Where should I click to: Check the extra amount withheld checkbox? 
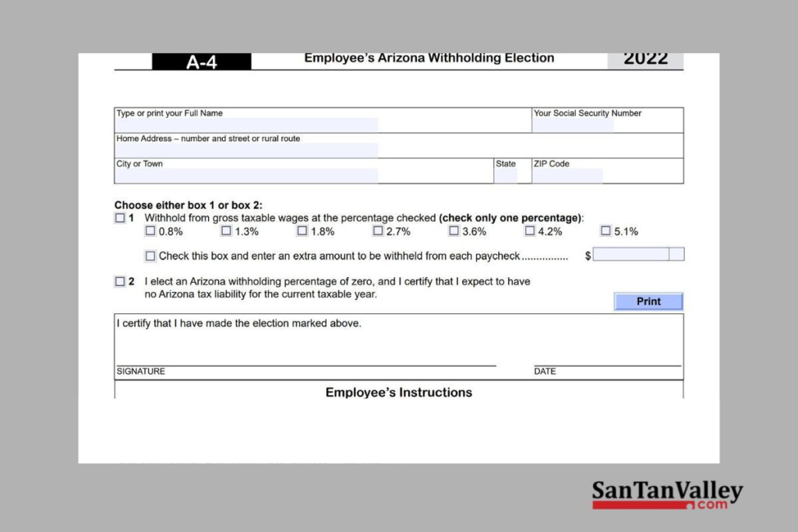tap(150, 255)
